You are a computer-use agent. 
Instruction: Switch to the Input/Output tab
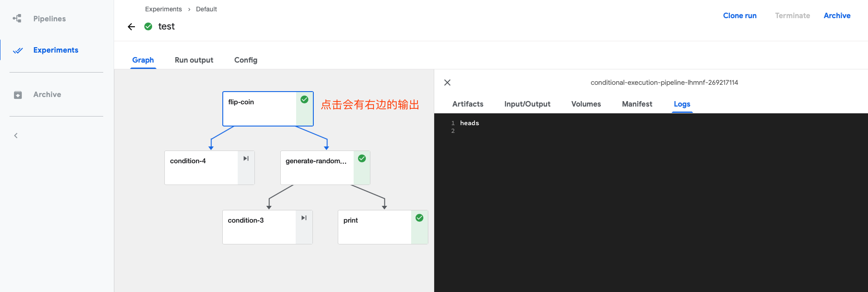pos(527,104)
